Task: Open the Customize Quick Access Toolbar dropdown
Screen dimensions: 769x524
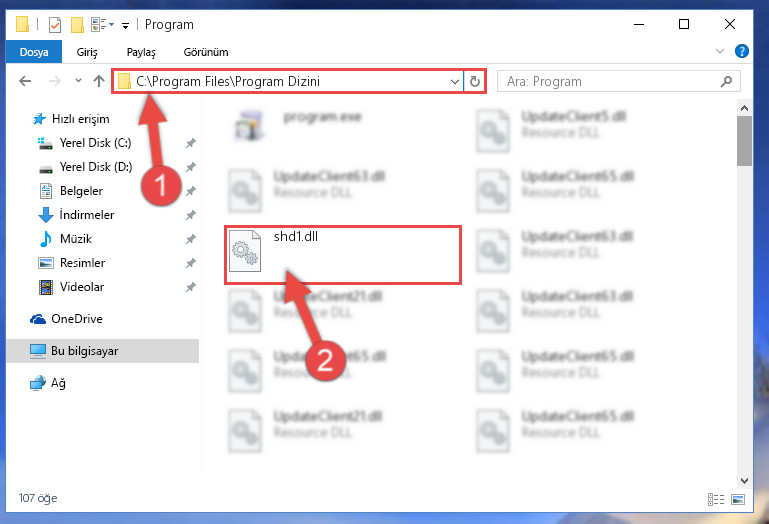Action: 126,26
